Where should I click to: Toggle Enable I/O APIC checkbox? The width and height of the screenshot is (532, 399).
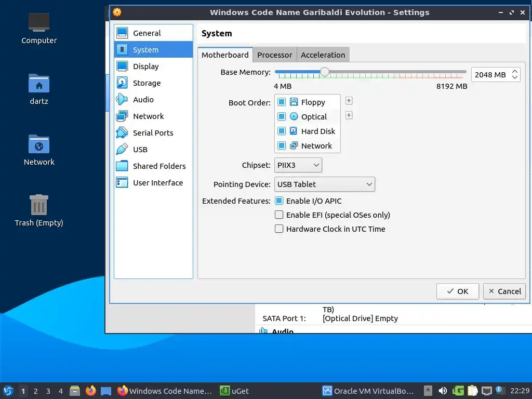pos(279,201)
